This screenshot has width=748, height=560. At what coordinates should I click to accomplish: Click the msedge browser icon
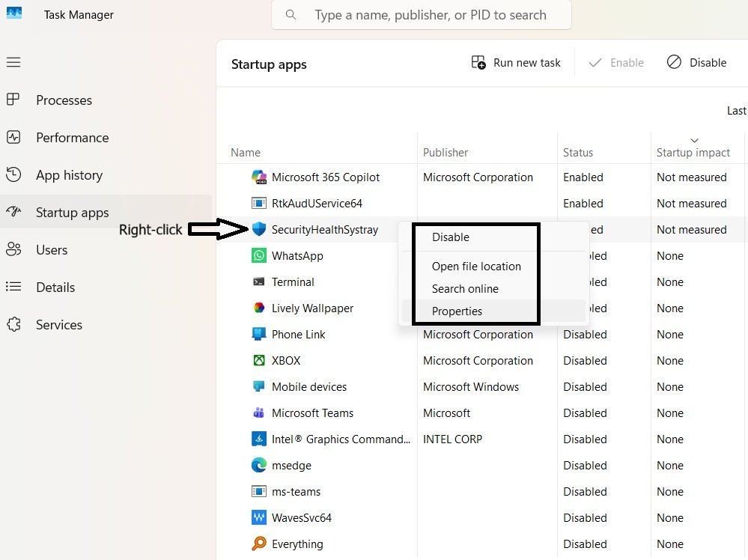(x=259, y=465)
